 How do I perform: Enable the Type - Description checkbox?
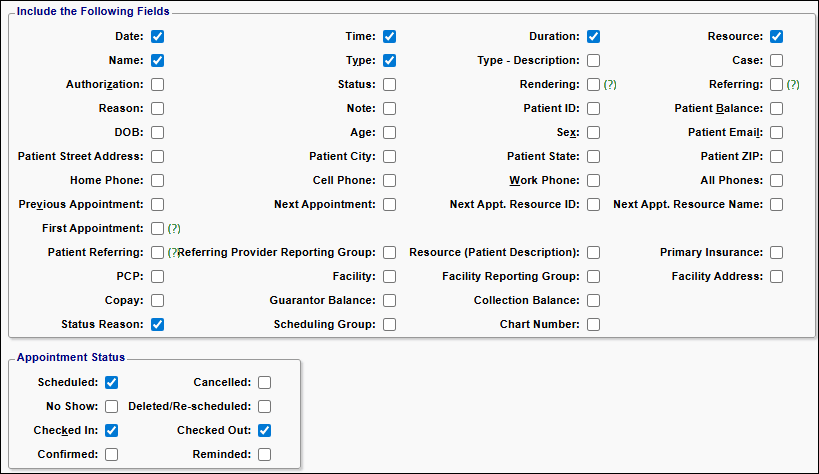coord(593,61)
